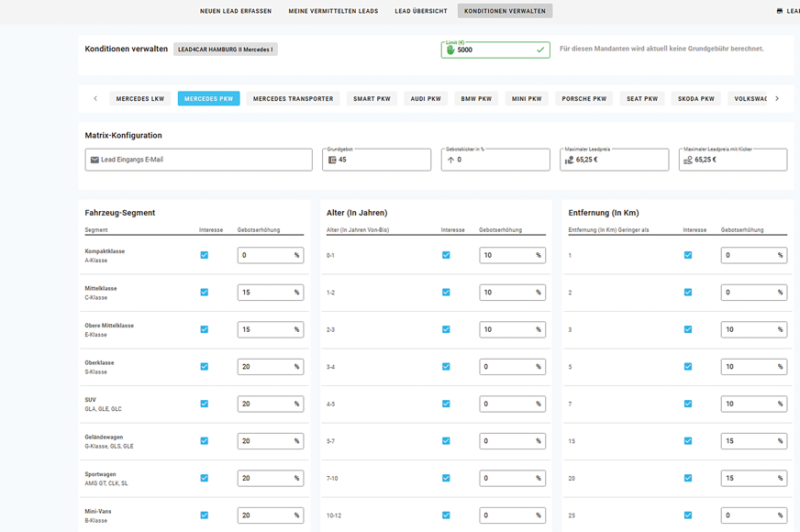Click the green checkmark in the Limit field
This screenshot has width=800, height=532.
pos(541,49)
